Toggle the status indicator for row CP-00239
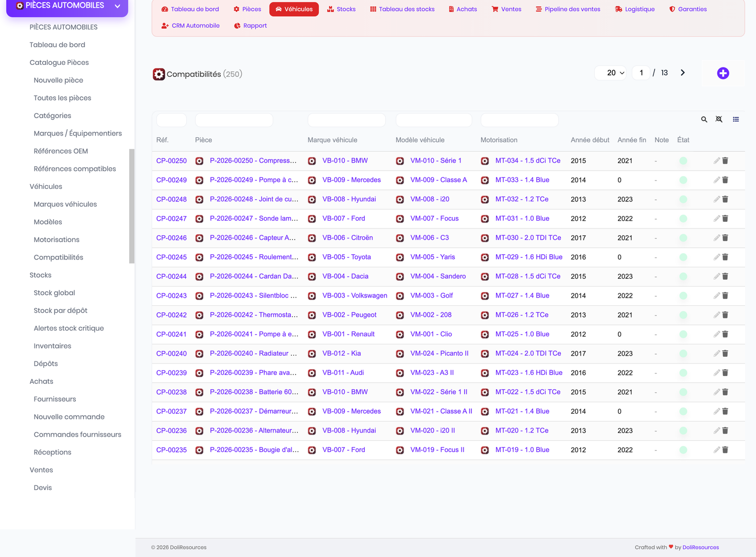 click(x=683, y=373)
